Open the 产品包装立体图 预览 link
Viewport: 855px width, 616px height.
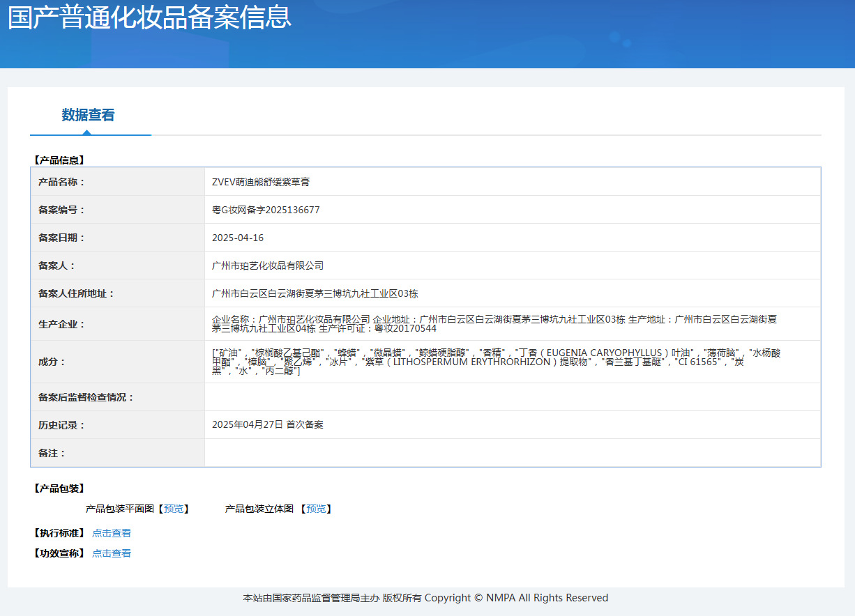(316, 509)
